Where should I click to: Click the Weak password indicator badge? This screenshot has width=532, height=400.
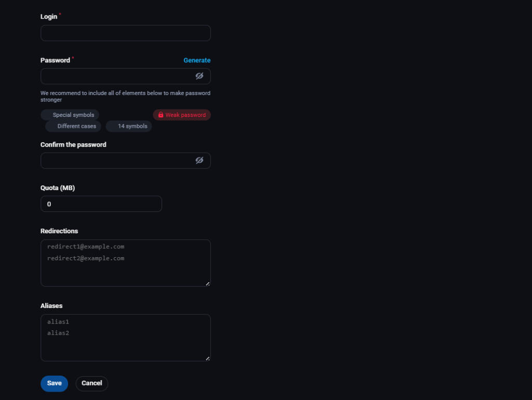[182, 115]
